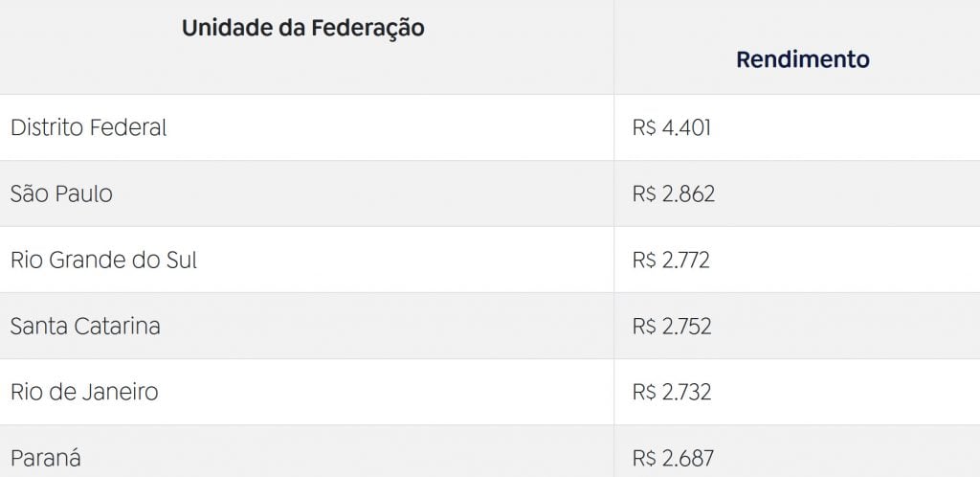
Task: Click the word Federação in the header
Action: pos(367,29)
